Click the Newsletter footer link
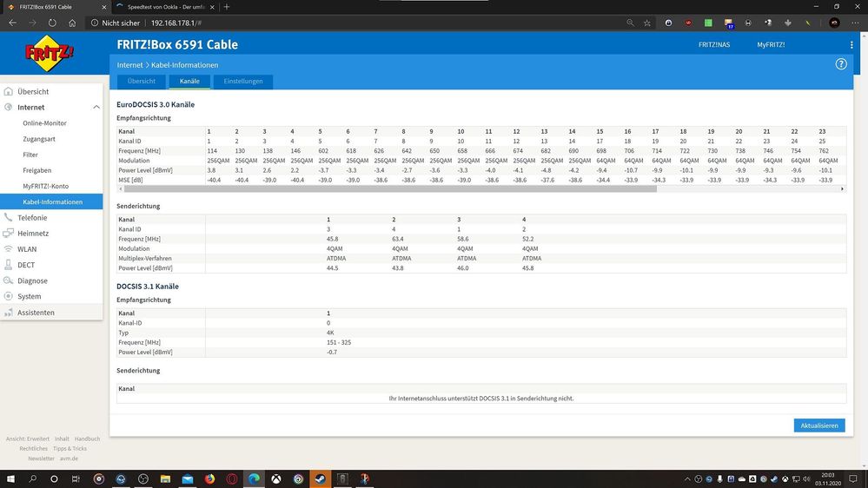This screenshot has height=488, width=868. click(x=41, y=458)
